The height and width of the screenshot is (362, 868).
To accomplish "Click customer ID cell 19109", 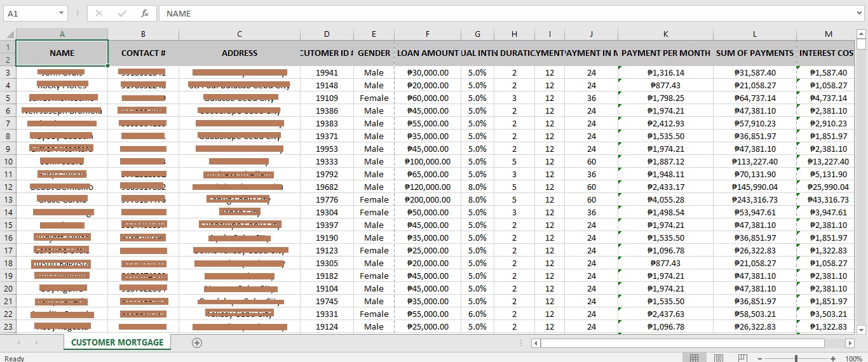I will 327,98.
